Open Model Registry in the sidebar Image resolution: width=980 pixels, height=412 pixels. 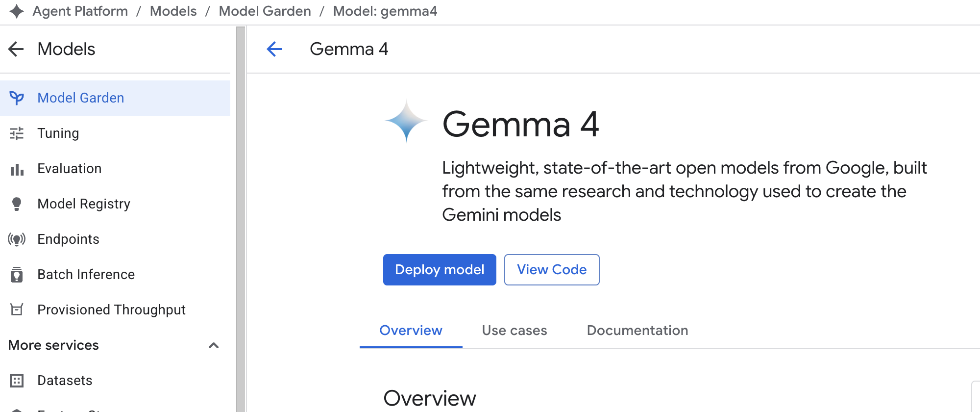(x=115, y=204)
